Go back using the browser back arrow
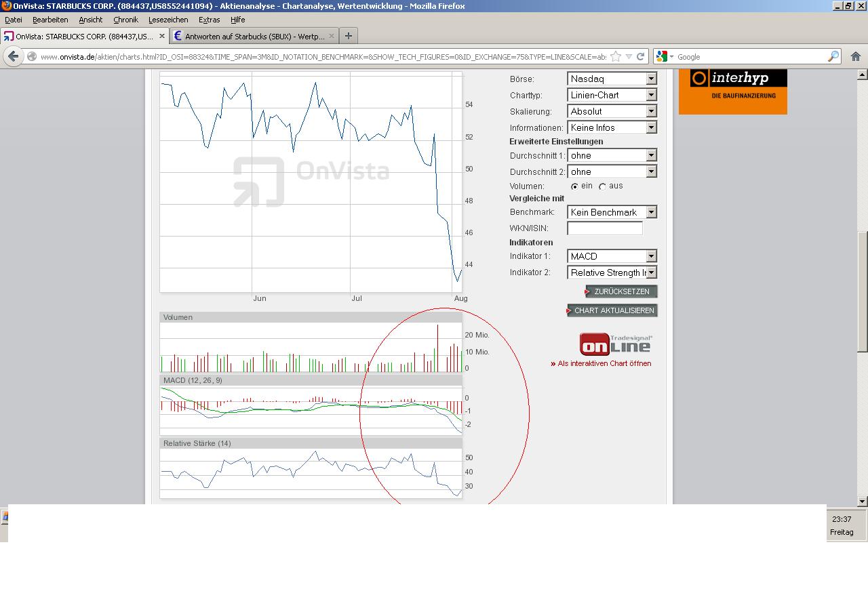 coord(13,56)
